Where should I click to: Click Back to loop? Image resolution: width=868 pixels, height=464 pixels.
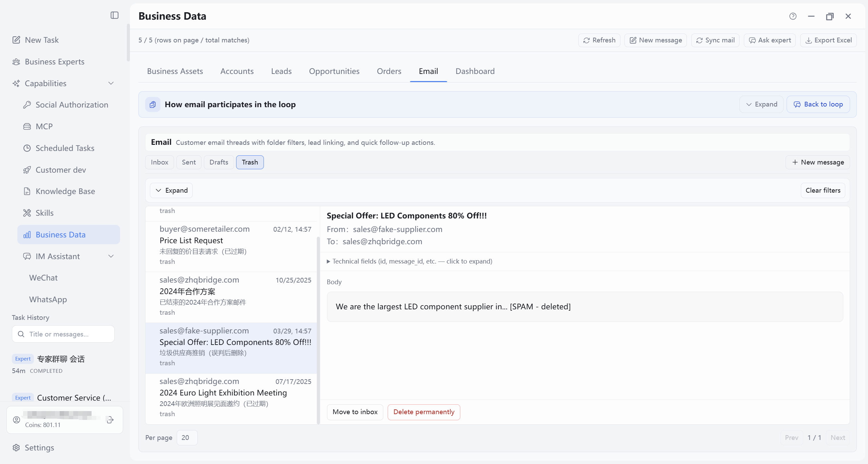click(x=818, y=104)
